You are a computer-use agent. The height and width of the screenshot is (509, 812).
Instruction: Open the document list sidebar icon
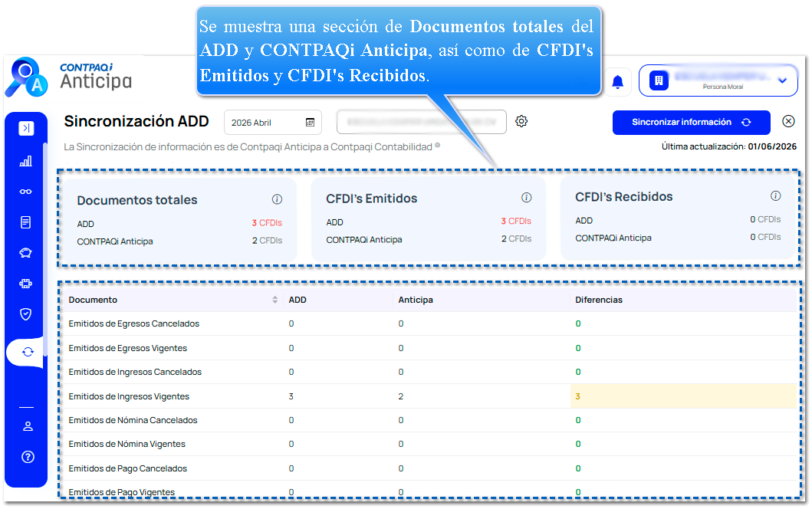point(26,222)
